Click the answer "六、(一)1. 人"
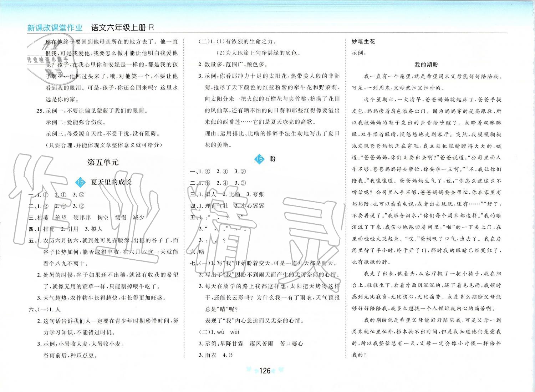The height and width of the screenshot is (392, 535). click(45, 309)
